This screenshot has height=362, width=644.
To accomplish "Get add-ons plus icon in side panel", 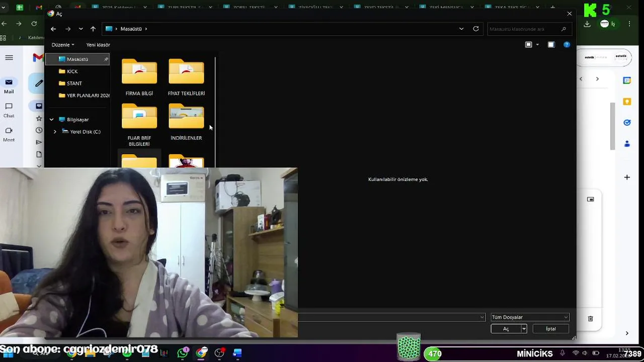I will (x=627, y=177).
